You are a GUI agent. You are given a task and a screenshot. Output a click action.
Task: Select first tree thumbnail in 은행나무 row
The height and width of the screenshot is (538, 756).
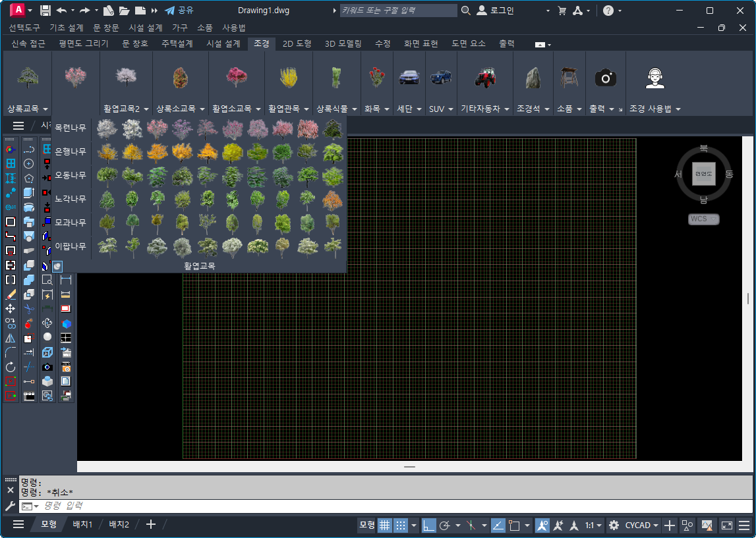click(107, 152)
